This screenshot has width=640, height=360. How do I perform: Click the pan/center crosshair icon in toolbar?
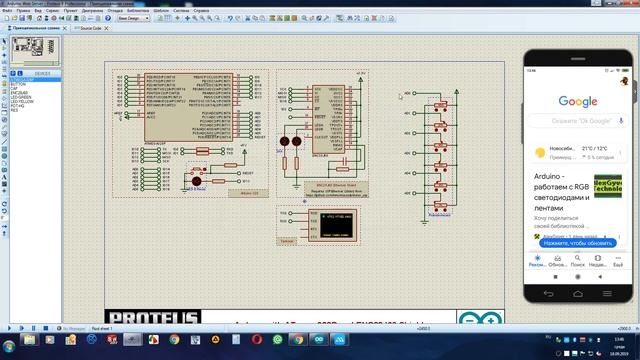187,18
